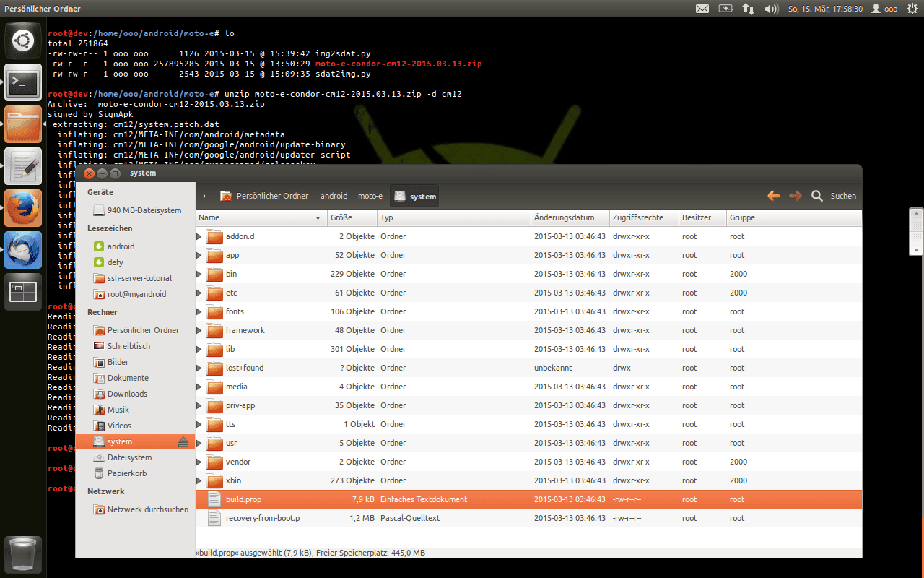Go back with the orange arrow
Viewport: 924px width, 578px height.
(x=774, y=196)
